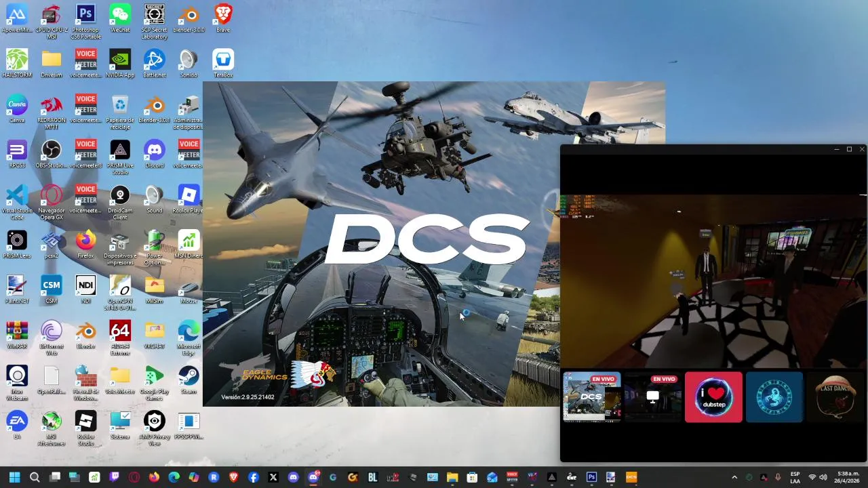
Task: Open Firefox from the desktop
Action: click(85, 244)
